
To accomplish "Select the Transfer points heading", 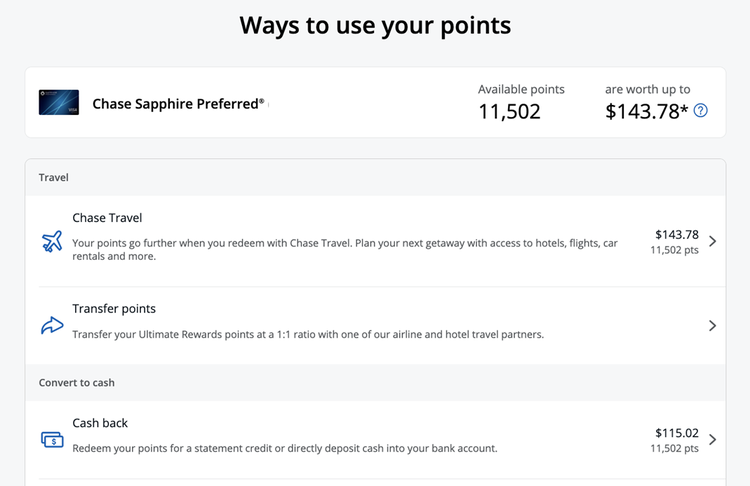I will (114, 309).
